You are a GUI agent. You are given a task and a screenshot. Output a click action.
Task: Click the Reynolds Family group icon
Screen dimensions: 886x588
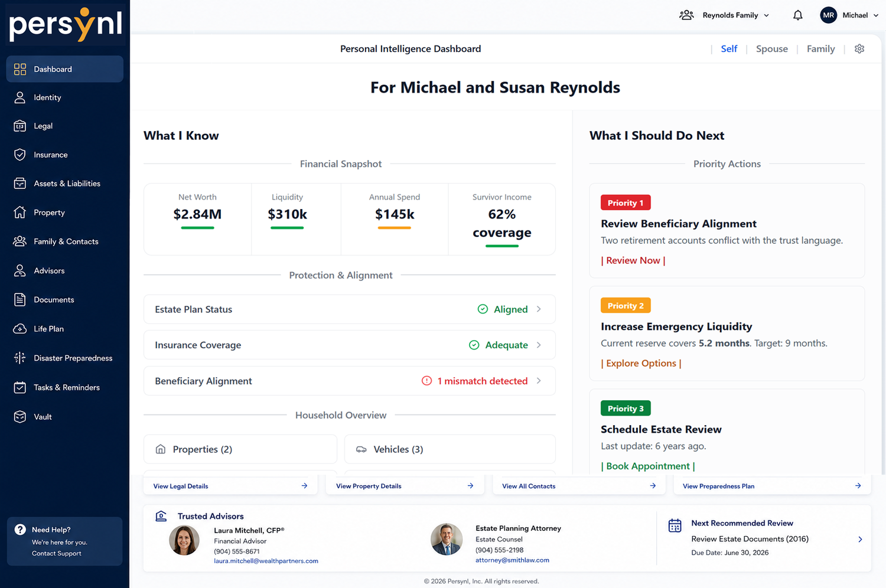click(x=686, y=15)
